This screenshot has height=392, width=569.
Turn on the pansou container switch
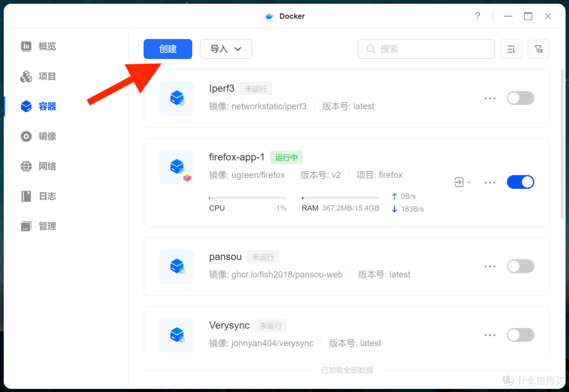[521, 267]
